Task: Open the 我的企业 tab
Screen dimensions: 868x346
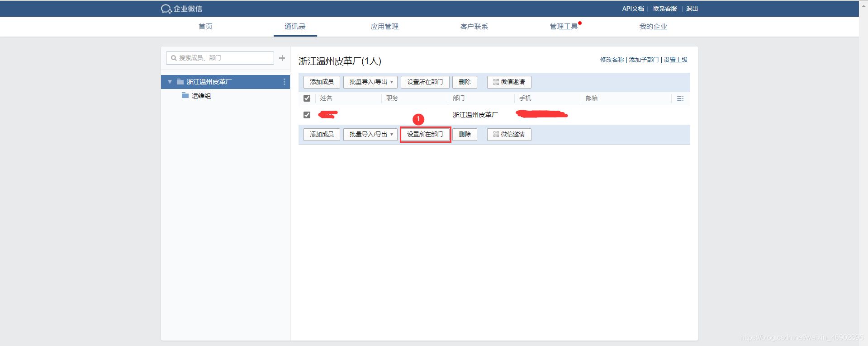Action: coord(653,27)
